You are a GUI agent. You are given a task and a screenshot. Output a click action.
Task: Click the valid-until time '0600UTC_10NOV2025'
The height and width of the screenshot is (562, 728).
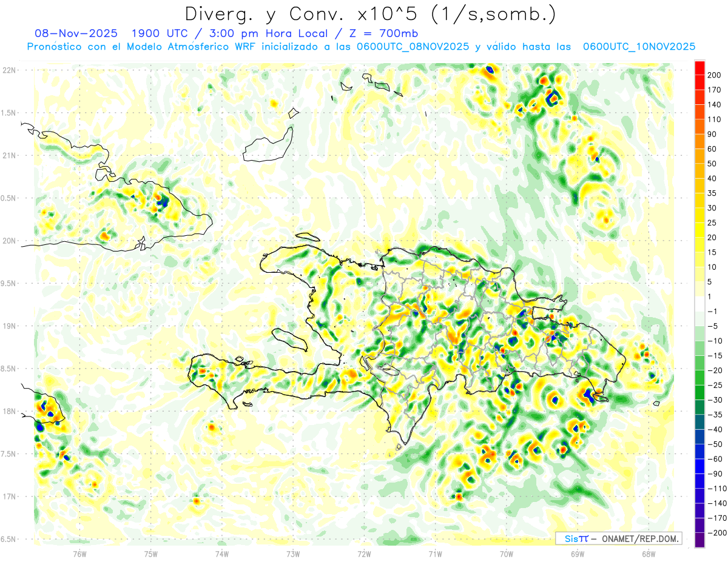(x=639, y=47)
